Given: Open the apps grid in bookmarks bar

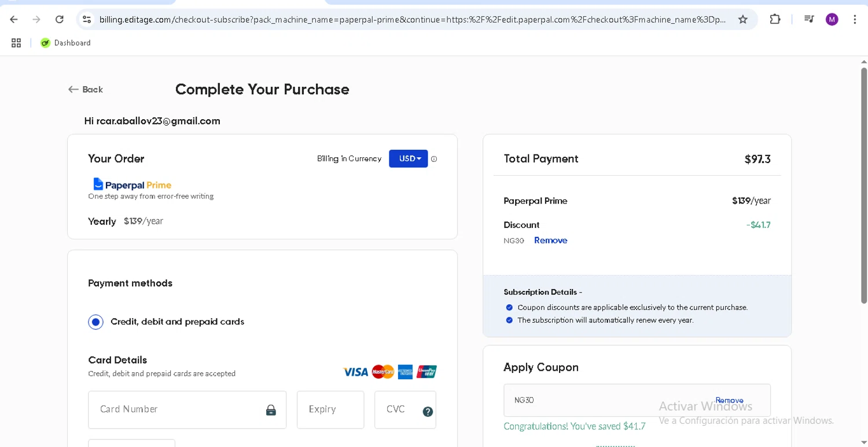Looking at the screenshot, I should (16, 43).
